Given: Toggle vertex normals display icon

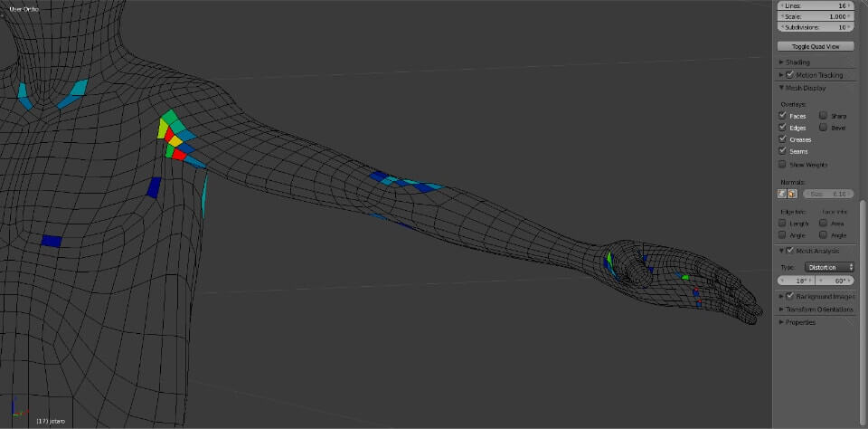Looking at the screenshot, I should 781,194.
